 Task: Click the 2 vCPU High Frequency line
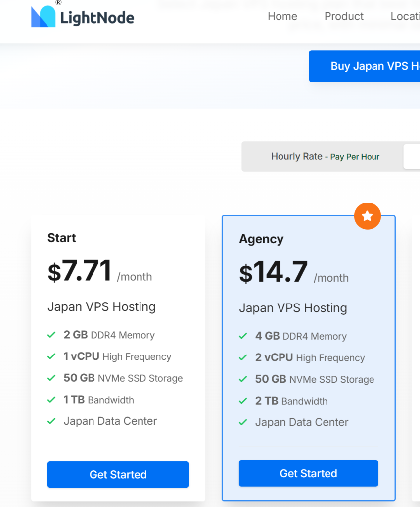(x=310, y=357)
